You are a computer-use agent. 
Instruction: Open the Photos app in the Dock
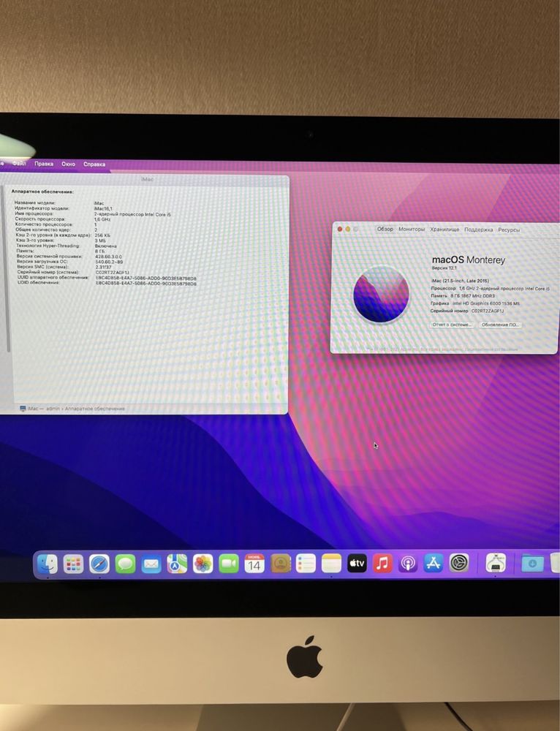coord(203,564)
